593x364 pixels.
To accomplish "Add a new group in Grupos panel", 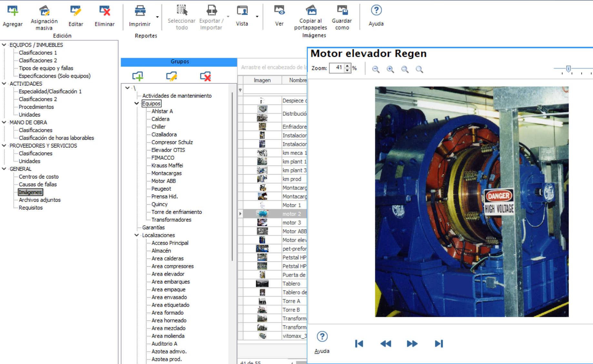I will 138,76.
